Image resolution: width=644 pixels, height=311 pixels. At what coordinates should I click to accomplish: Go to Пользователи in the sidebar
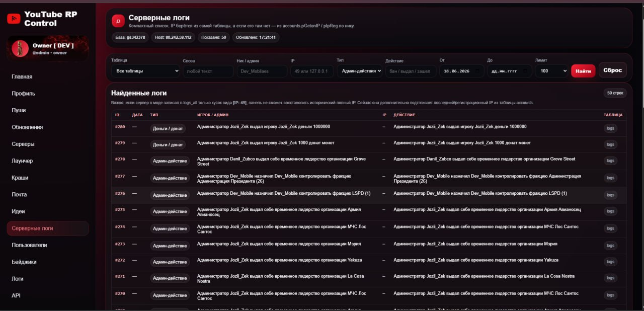[29, 245]
